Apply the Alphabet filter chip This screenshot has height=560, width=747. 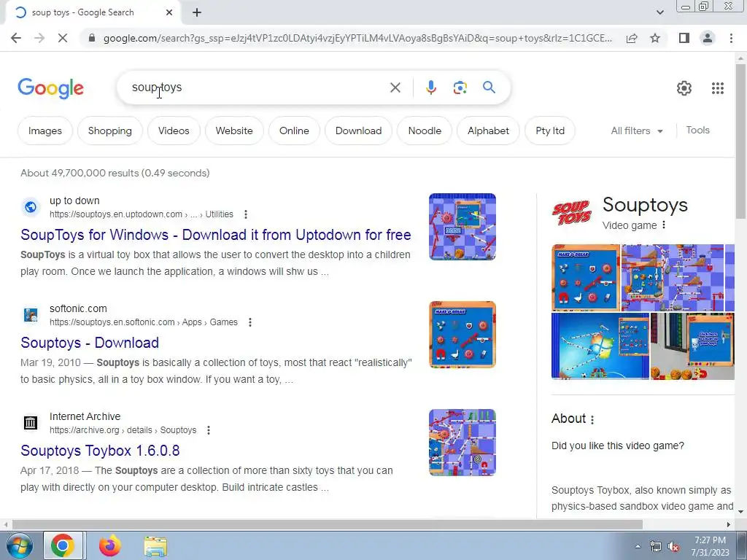pyautogui.click(x=488, y=131)
